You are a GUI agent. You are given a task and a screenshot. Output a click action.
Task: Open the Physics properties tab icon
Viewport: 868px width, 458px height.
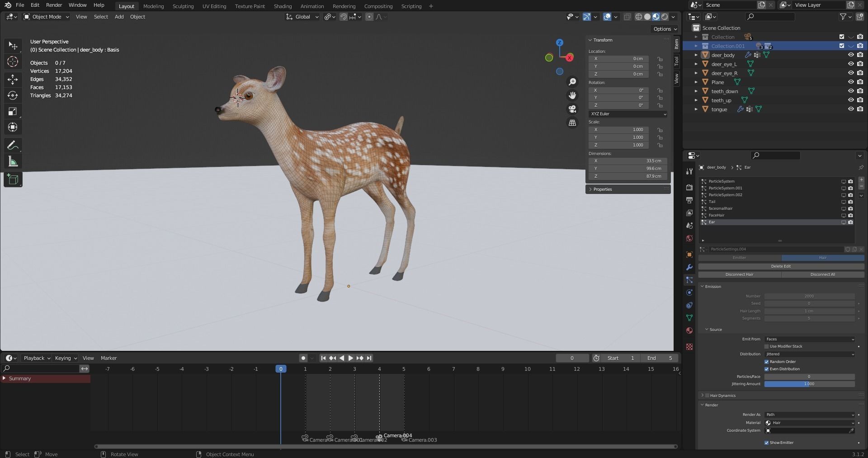(689, 293)
